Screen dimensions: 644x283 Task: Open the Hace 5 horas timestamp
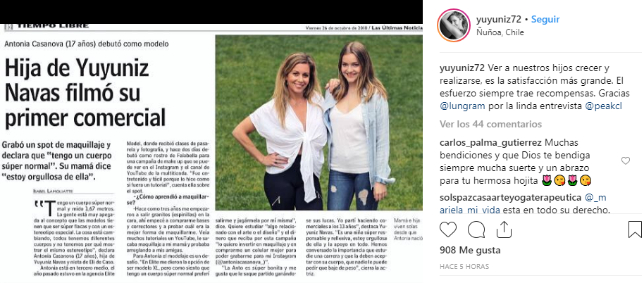464,267
